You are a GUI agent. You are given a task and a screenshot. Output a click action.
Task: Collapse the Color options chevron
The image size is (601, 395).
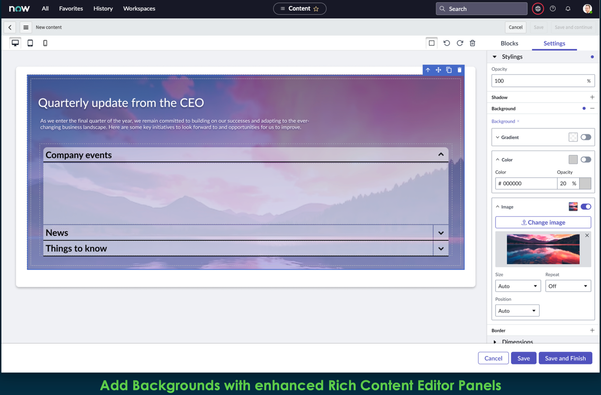(x=498, y=159)
